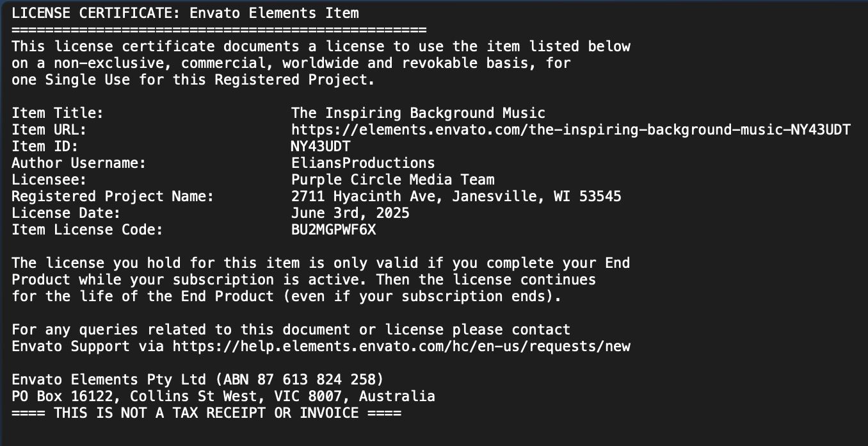Click the Hyacinth Ave project name value
The height and width of the screenshot is (446, 868).
[x=456, y=197]
